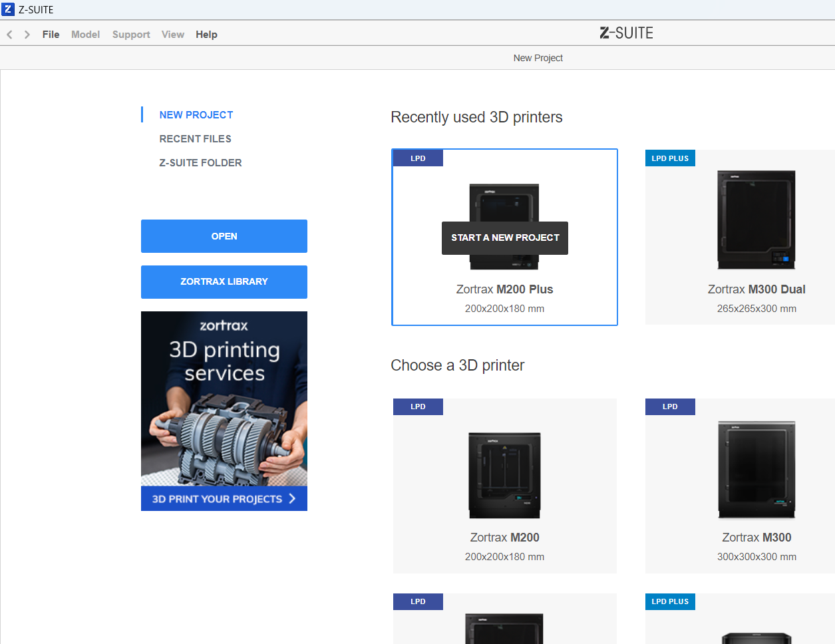Select the NEW PROJECT sidebar tab
The image size is (835, 644).
[x=196, y=115]
